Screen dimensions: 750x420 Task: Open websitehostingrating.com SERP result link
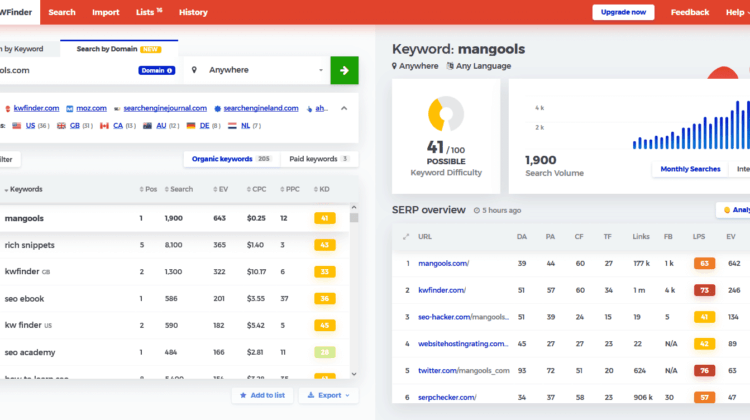[x=463, y=344]
